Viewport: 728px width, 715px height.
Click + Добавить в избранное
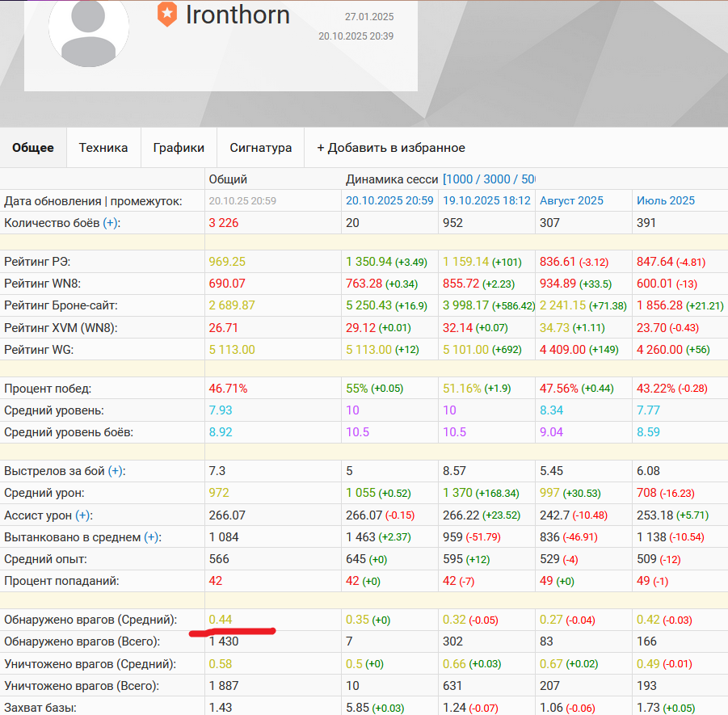tap(391, 148)
